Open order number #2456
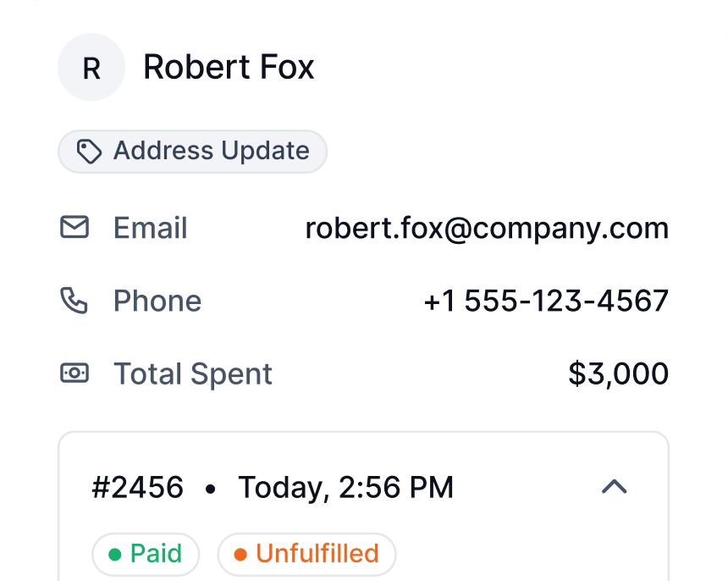 pyautogui.click(x=138, y=487)
